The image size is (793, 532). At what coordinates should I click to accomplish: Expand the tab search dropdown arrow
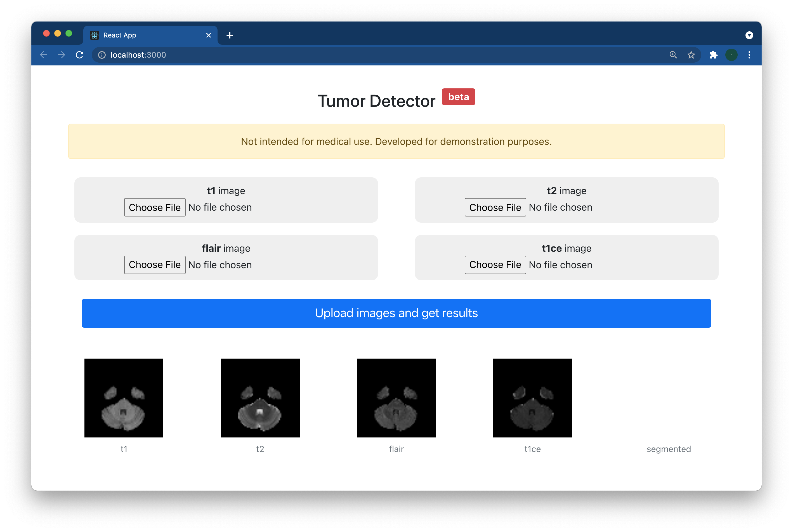click(749, 35)
